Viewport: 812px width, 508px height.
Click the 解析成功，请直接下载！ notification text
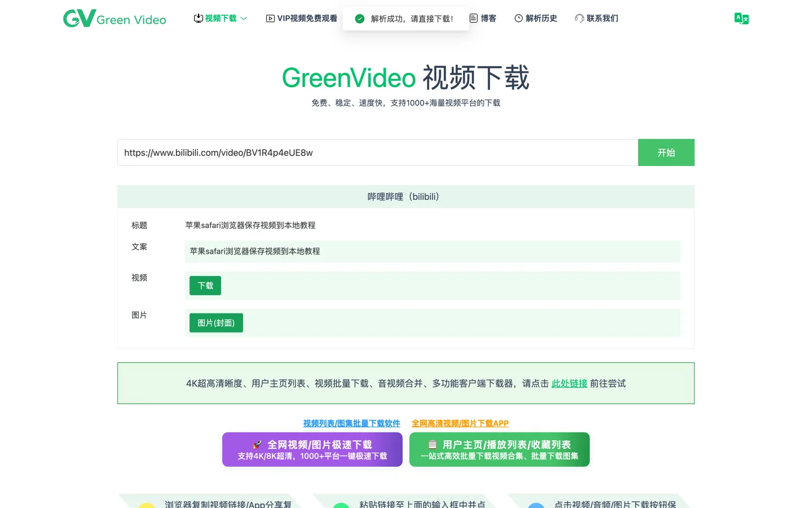tap(412, 19)
